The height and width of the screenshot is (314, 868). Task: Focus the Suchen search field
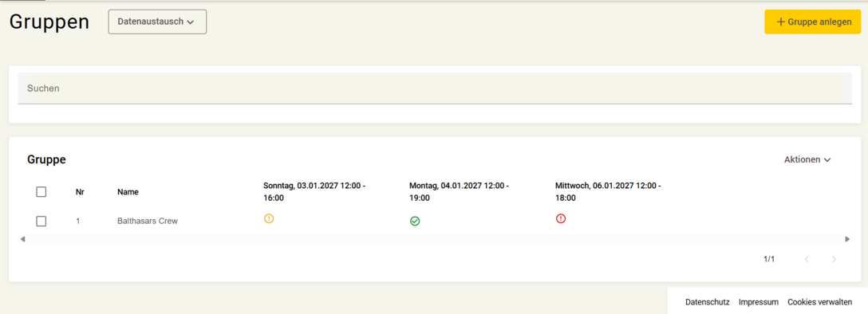[435, 88]
